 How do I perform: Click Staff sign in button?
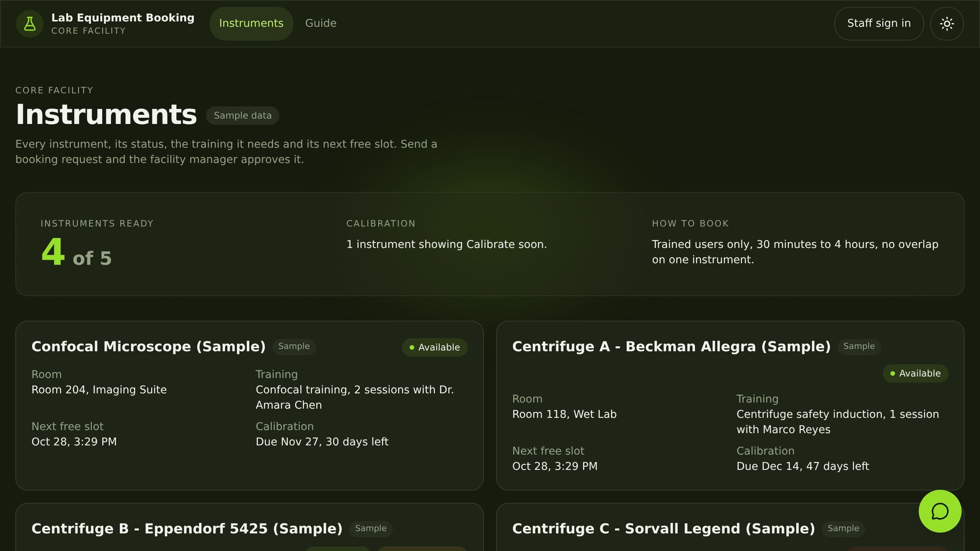tap(879, 23)
